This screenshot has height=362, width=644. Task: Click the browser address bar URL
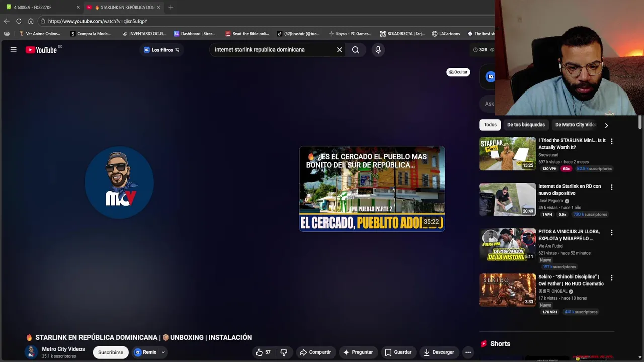[x=98, y=21]
